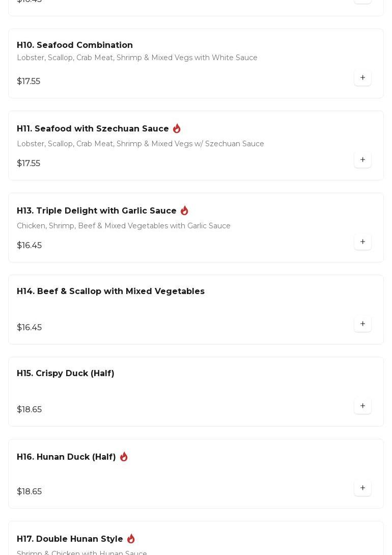Image resolution: width=392 pixels, height=555 pixels.
Task: Click spicy flame icon beside Seafood with Szechuan Sauce
Action: (177, 128)
